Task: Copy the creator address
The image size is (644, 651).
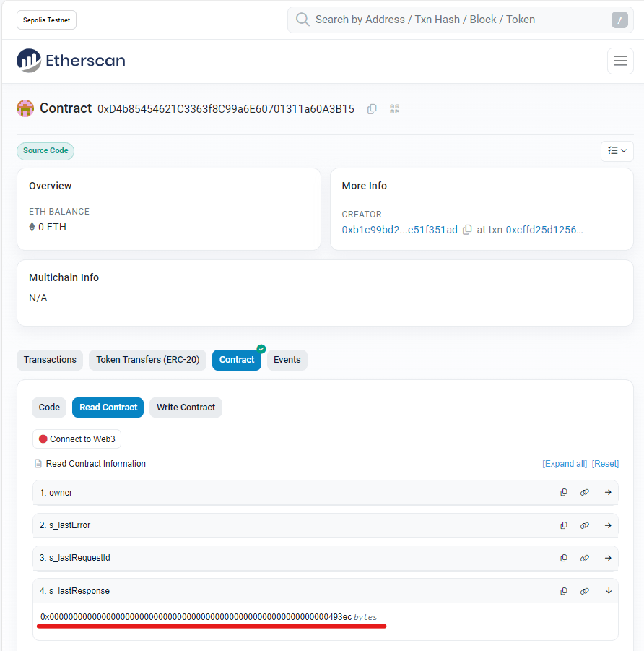Action: click(467, 230)
